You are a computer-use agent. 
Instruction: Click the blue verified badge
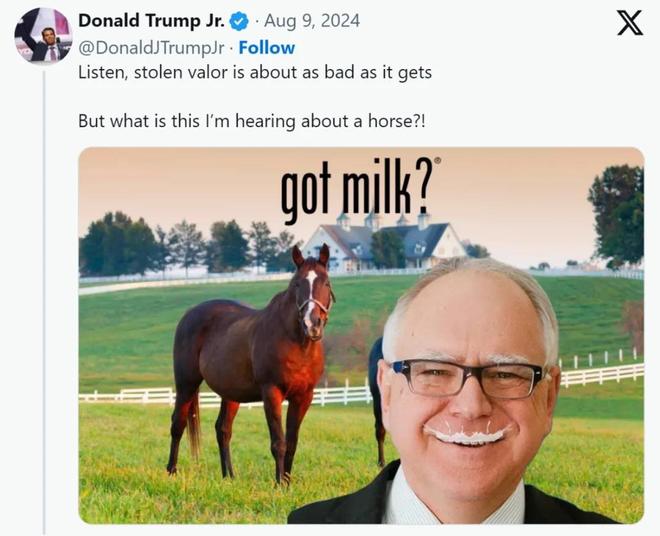tap(239, 21)
